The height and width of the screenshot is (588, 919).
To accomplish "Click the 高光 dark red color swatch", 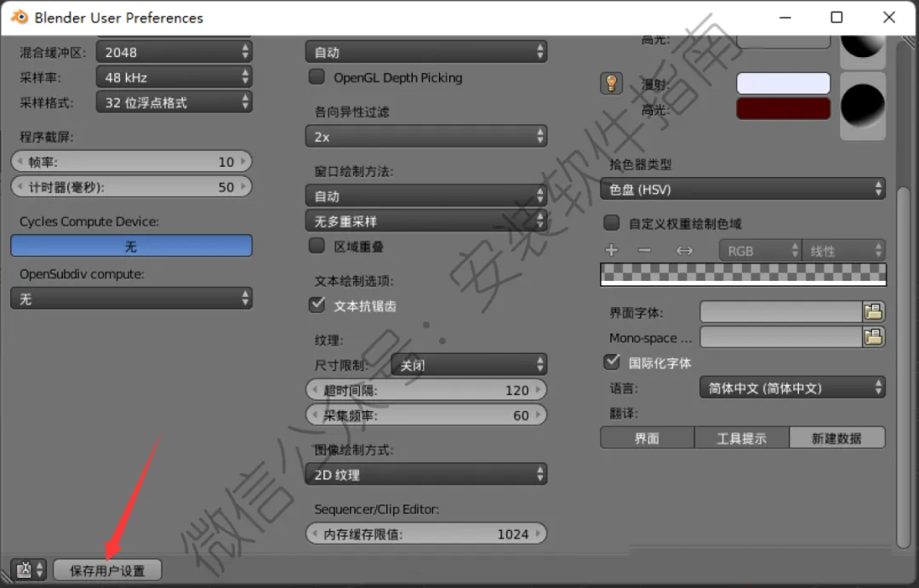I will tap(783, 109).
